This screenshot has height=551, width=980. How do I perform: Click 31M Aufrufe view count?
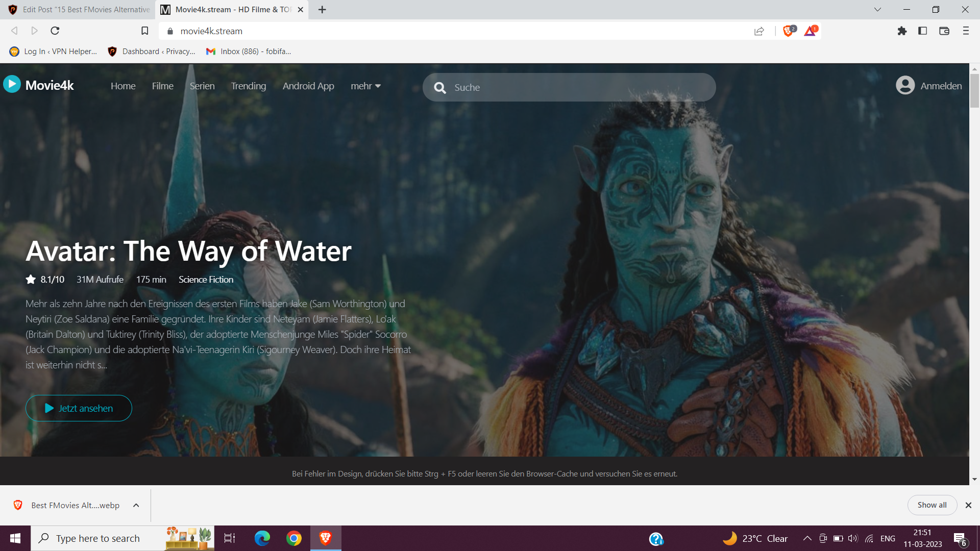[100, 280]
